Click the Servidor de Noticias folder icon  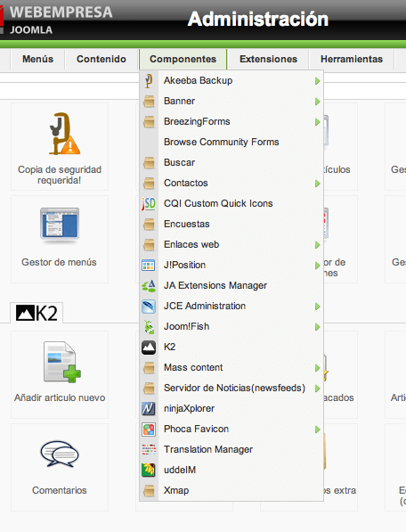pyautogui.click(x=149, y=389)
